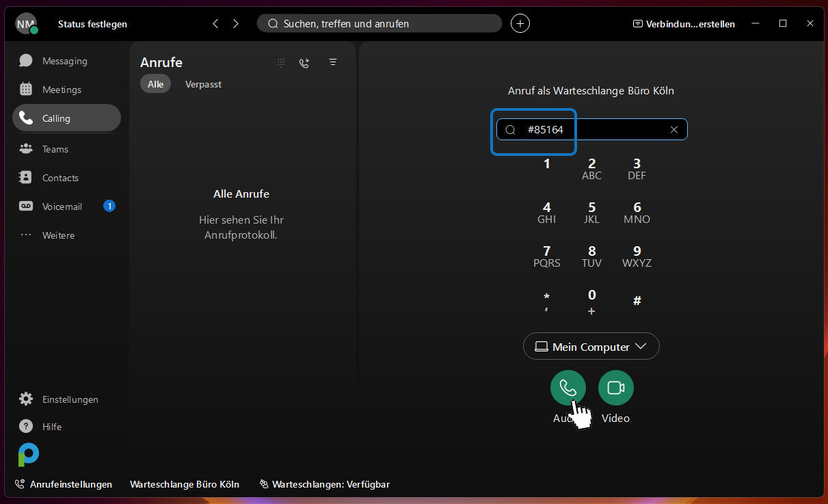Open Voicemail in the sidebar

point(62,207)
